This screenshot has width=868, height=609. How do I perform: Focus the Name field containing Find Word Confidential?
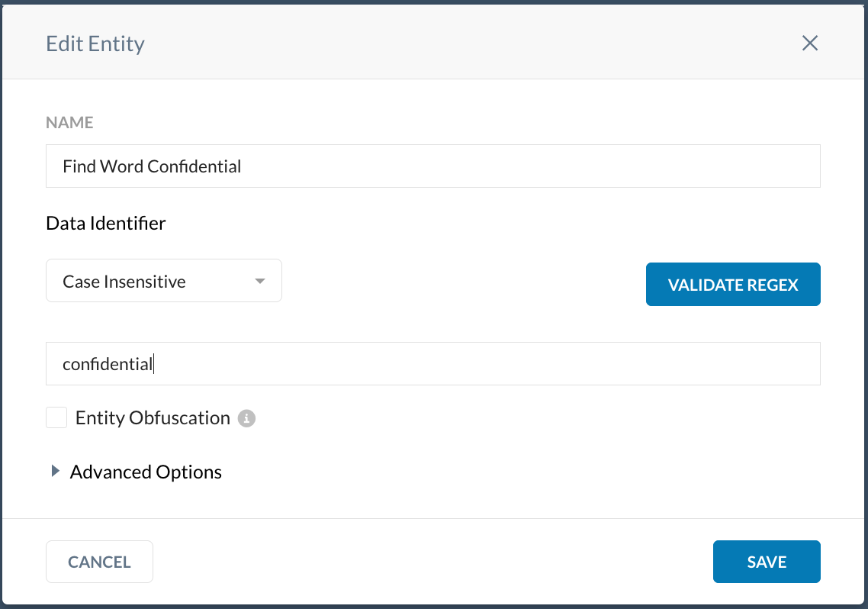click(433, 166)
